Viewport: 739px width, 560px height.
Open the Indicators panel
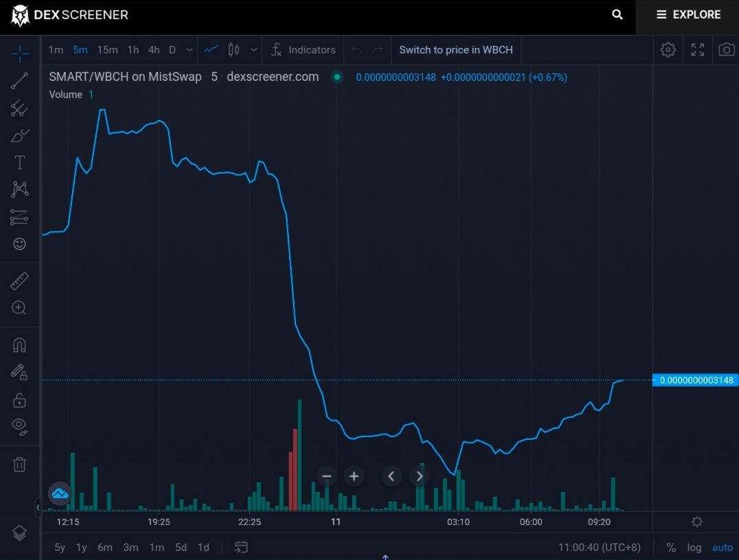303,50
